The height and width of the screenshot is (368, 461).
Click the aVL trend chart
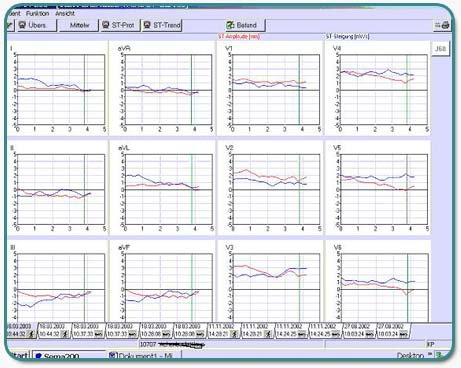point(168,189)
